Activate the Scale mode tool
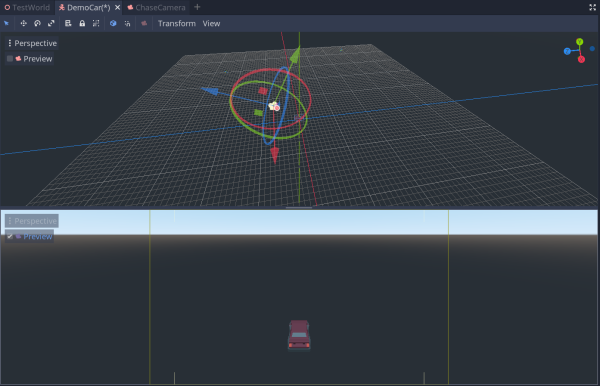The height and width of the screenshot is (386, 600). click(51, 23)
